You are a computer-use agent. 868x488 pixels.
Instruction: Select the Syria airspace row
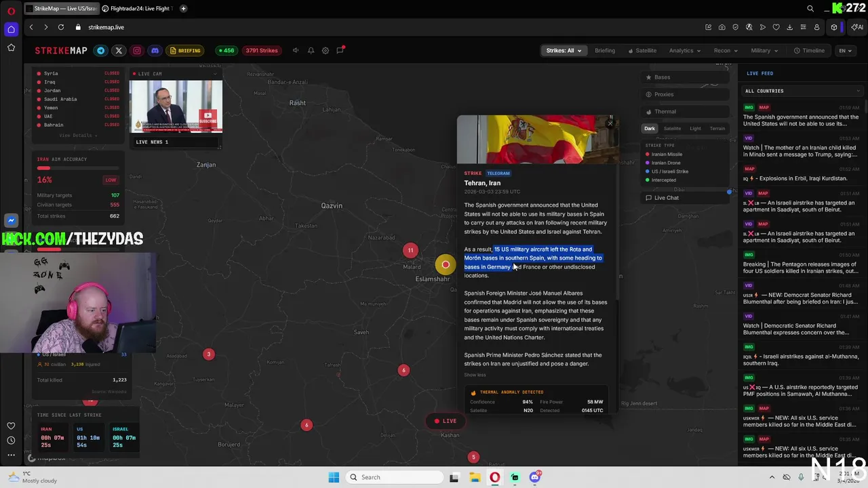pos(78,73)
